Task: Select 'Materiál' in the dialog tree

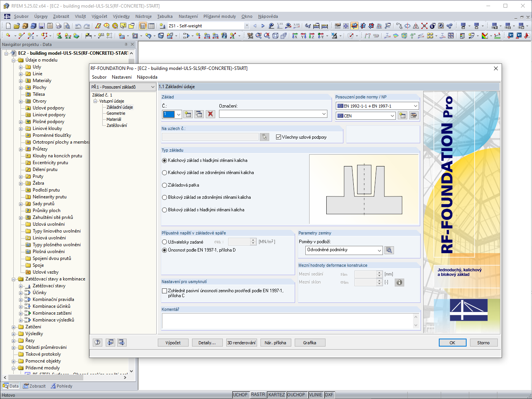Action: pos(114,119)
